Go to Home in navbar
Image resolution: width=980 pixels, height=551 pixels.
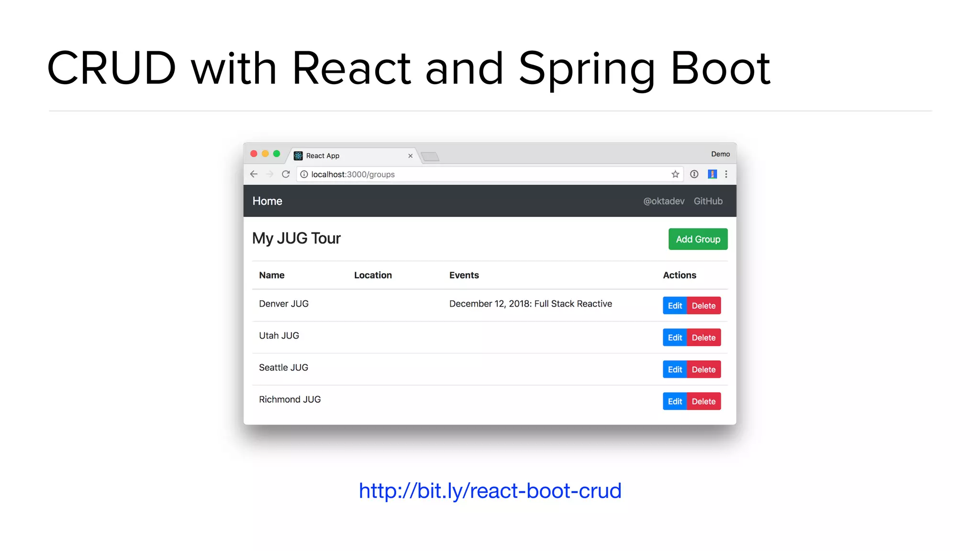(x=267, y=201)
